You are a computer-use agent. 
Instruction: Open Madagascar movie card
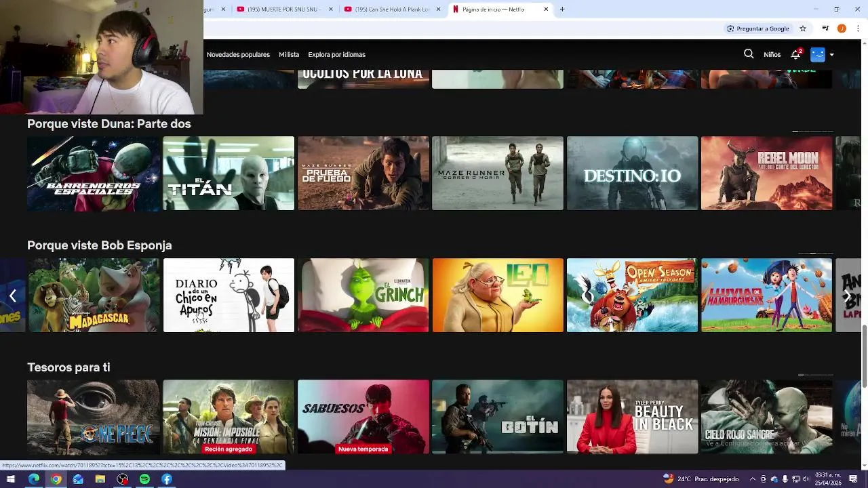pyautogui.click(x=93, y=296)
